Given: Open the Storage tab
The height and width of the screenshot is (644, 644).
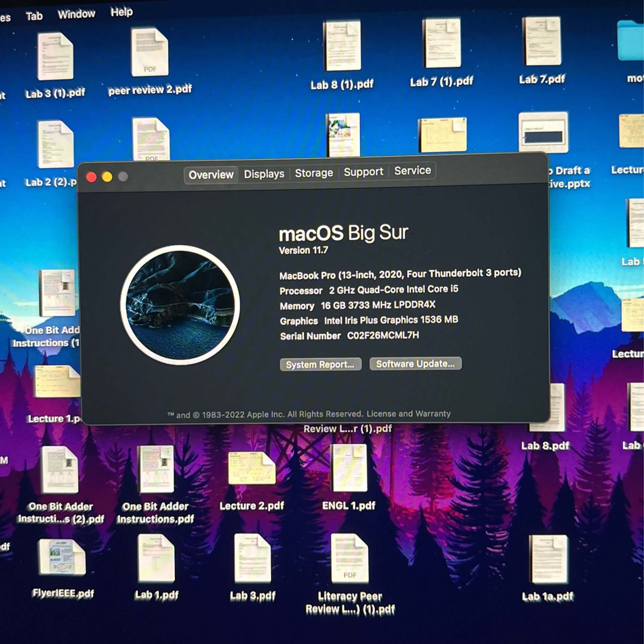Looking at the screenshot, I should tap(314, 173).
